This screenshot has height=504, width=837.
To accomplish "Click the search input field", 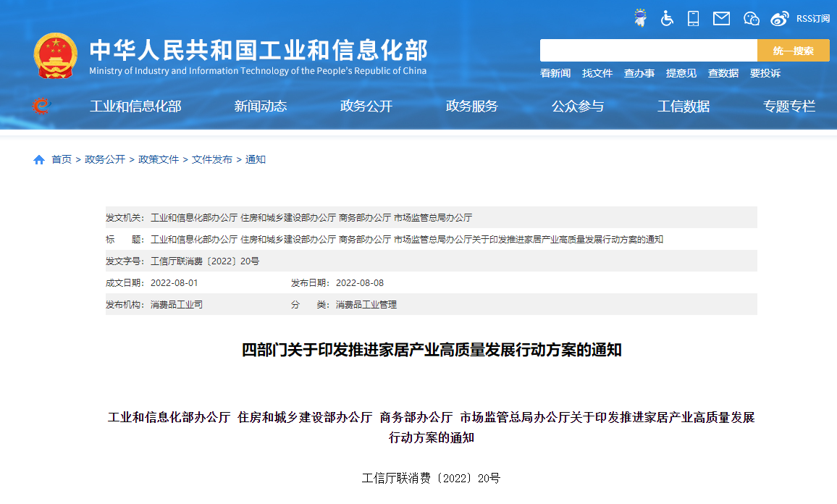I will [x=649, y=50].
